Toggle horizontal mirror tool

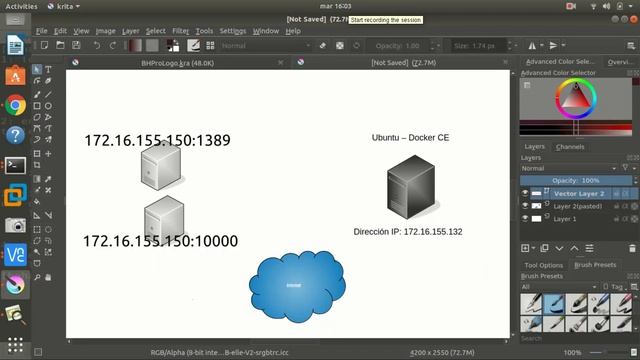coord(532,45)
